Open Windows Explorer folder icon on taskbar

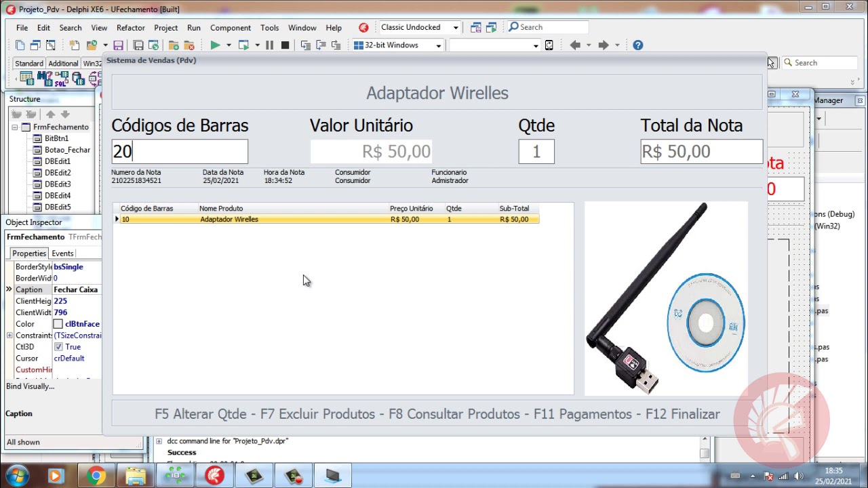tap(136, 476)
